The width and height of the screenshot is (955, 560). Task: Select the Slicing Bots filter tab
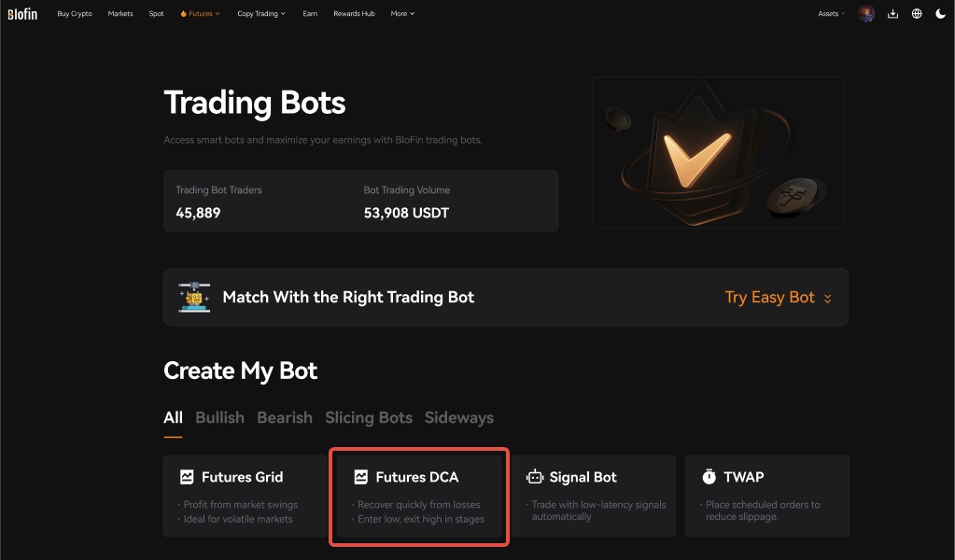tap(368, 417)
